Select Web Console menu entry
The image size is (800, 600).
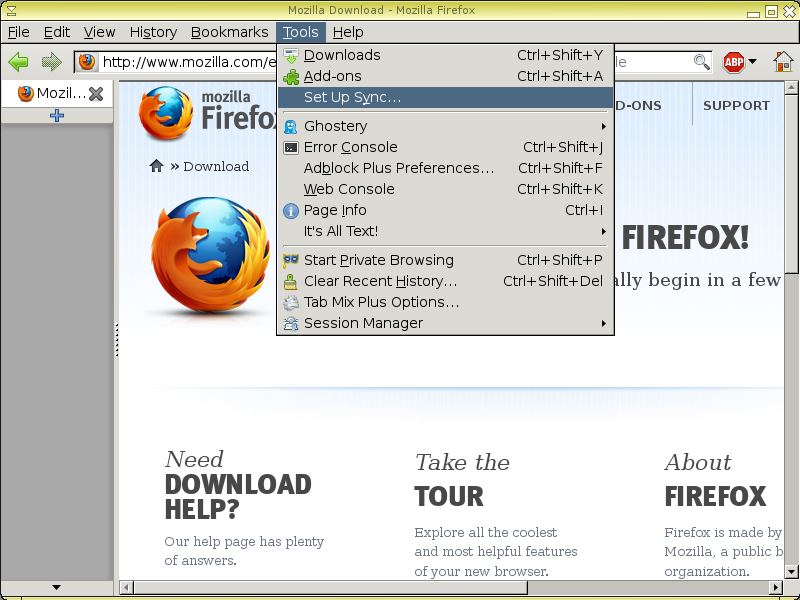coord(445,189)
